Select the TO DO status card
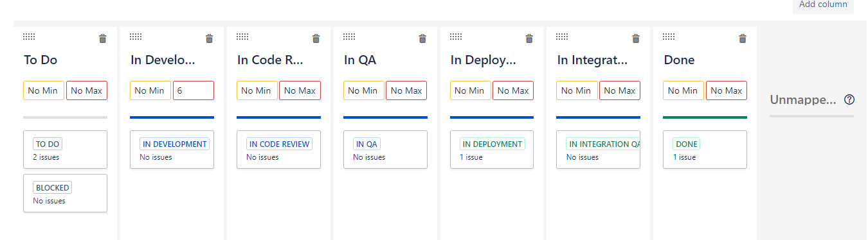The height and width of the screenshot is (240, 868). [x=65, y=150]
